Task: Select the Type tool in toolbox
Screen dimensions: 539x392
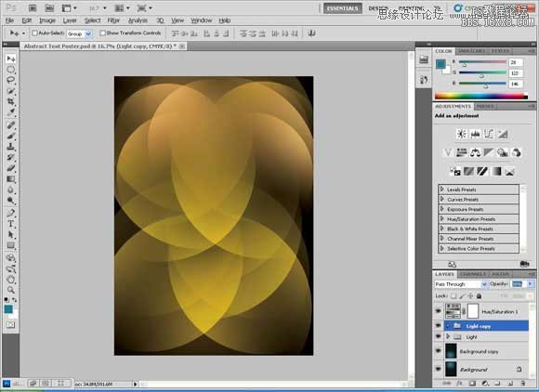Action: [10, 224]
